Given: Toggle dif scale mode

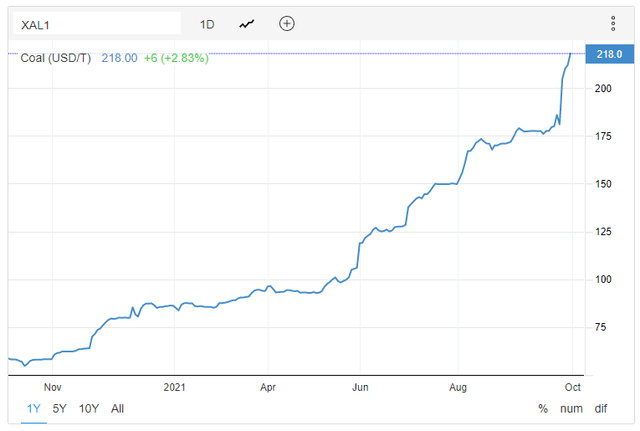Looking at the screenshot, I should point(601,409).
